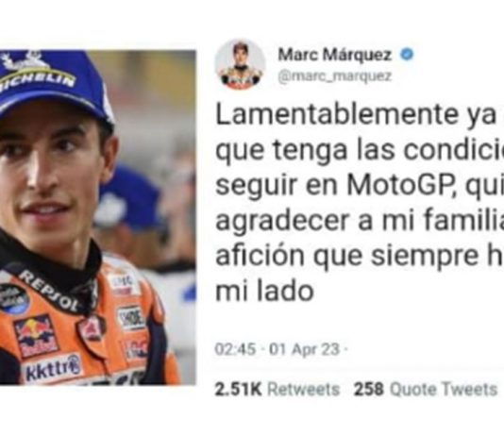The image size is (504, 436).
Task: Visit the @marc_marquez handle link
Action: (335, 76)
